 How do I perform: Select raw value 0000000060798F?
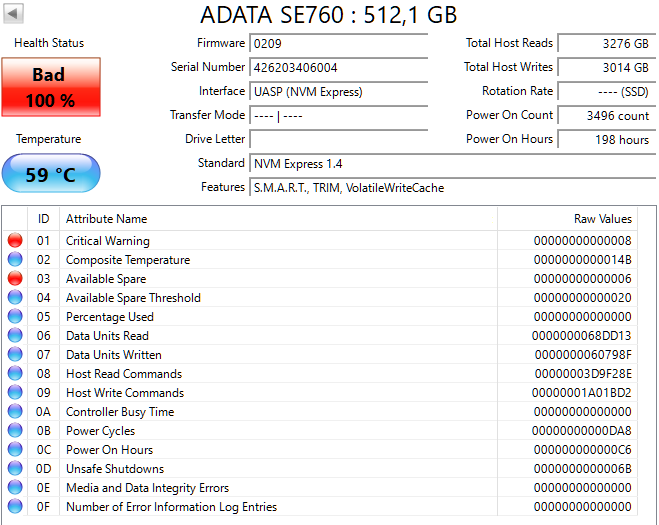(583, 355)
